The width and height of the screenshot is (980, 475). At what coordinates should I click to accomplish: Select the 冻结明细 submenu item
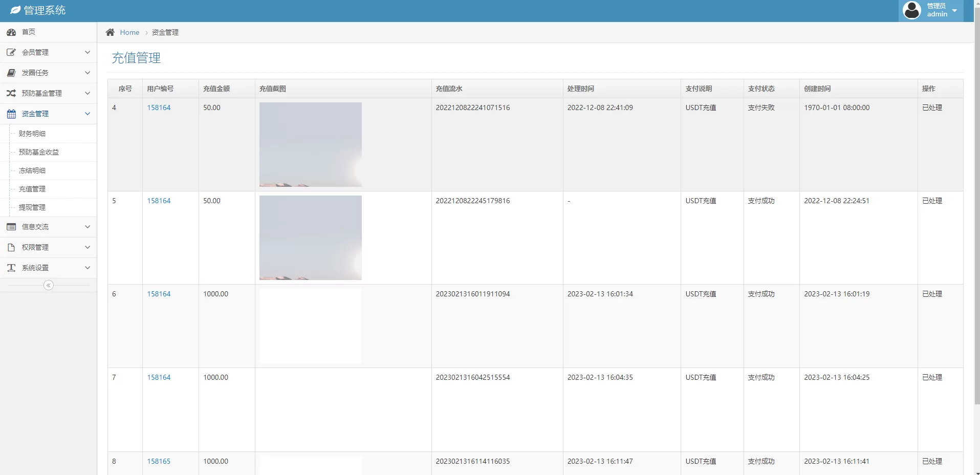click(x=32, y=170)
